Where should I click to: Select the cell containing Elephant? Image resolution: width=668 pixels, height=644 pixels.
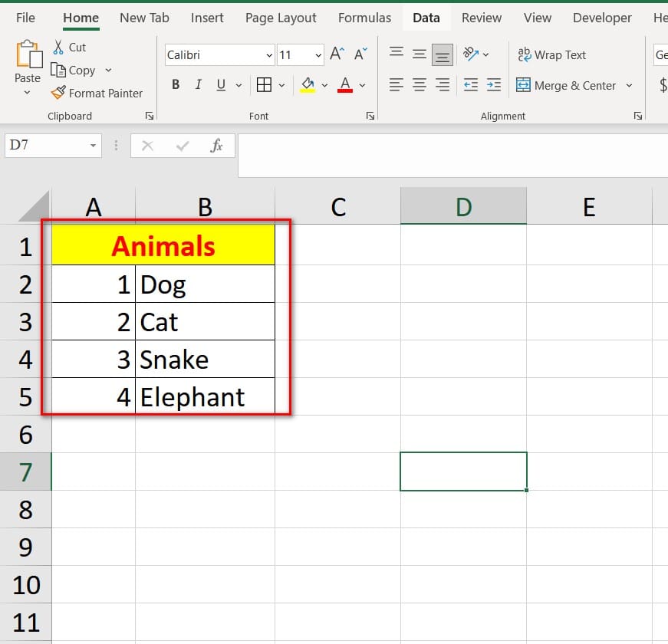[x=204, y=397]
